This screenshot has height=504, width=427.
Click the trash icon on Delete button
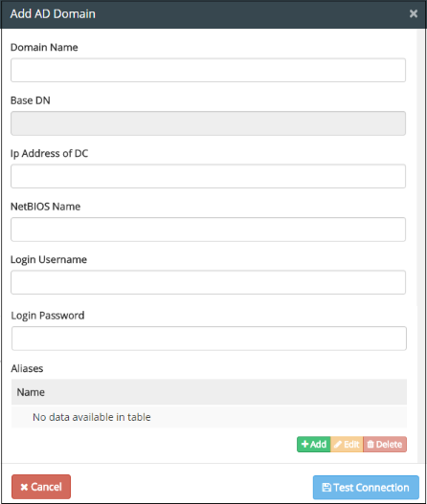coord(371,444)
